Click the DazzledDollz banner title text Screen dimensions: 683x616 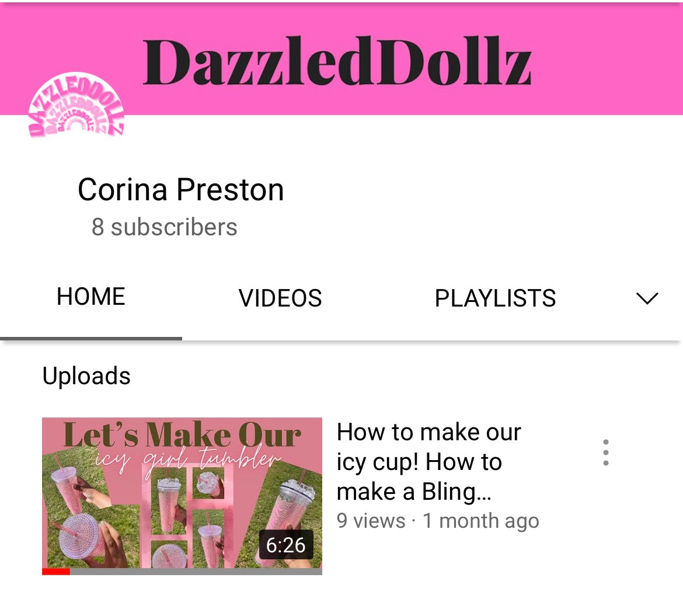(x=337, y=61)
